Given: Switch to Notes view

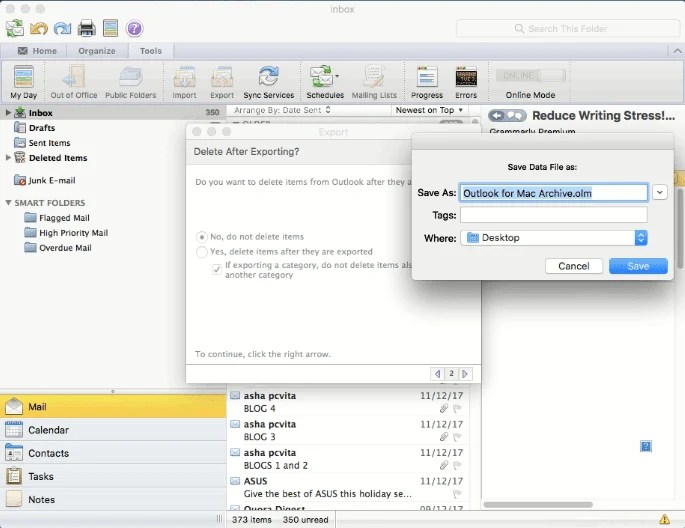Looking at the screenshot, I should pyautogui.click(x=113, y=500).
